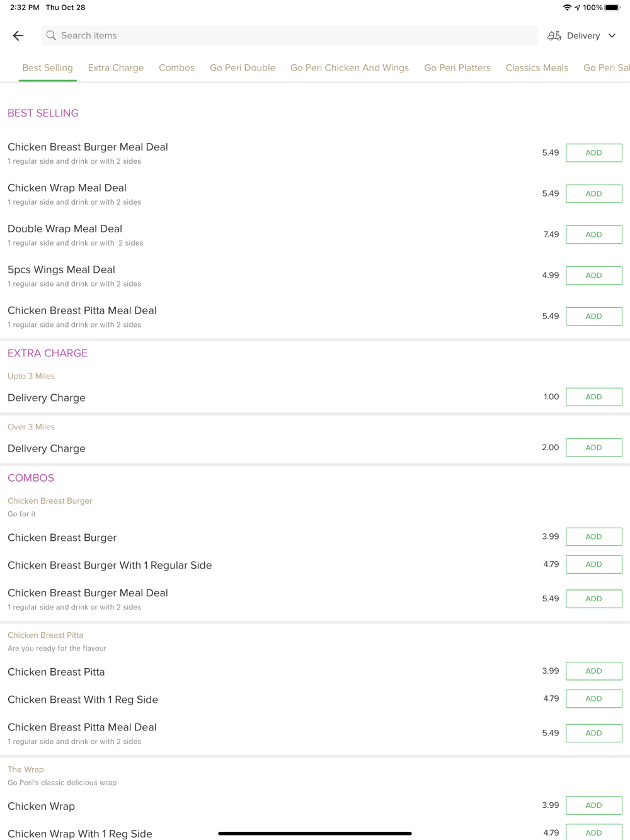Add Chicken Wrap Meal Deal

(x=593, y=194)
